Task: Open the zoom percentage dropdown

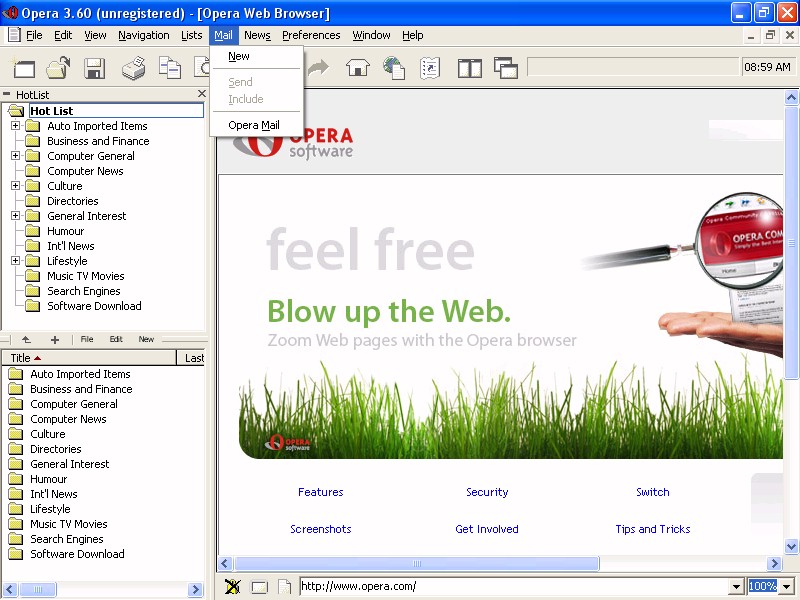Action: coord(787,587)
